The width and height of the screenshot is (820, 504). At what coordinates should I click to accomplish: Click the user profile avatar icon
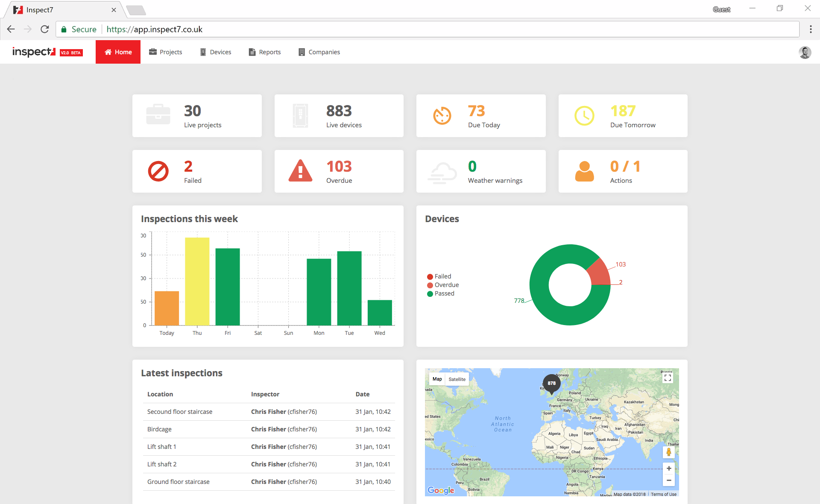(805, 52)
